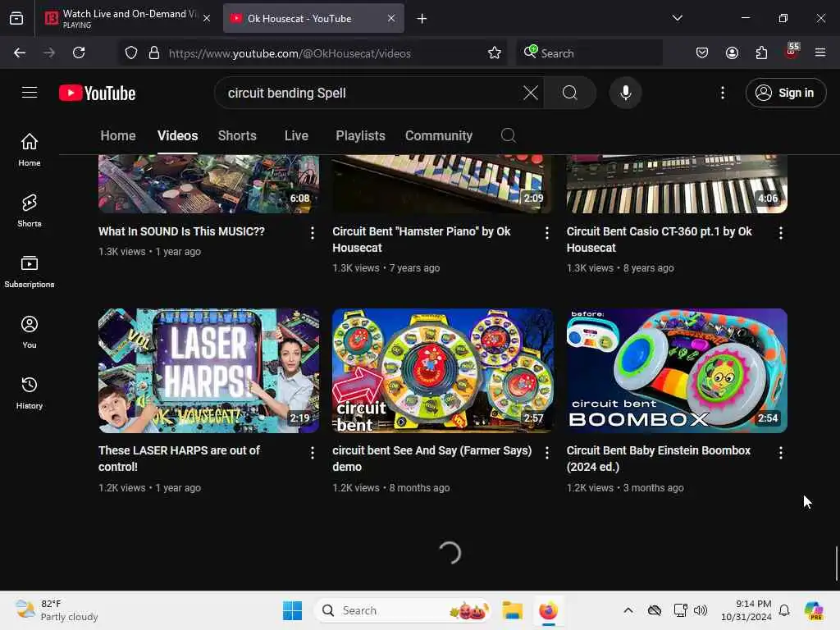Click the Firefox URL address bar
This screenshot has height=630, width=840.
[313, 52]
